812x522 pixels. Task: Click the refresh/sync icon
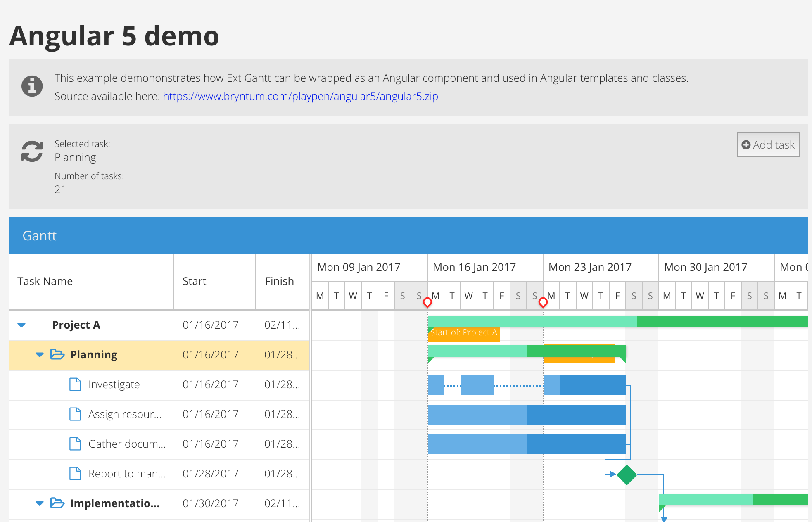point(32,151)
